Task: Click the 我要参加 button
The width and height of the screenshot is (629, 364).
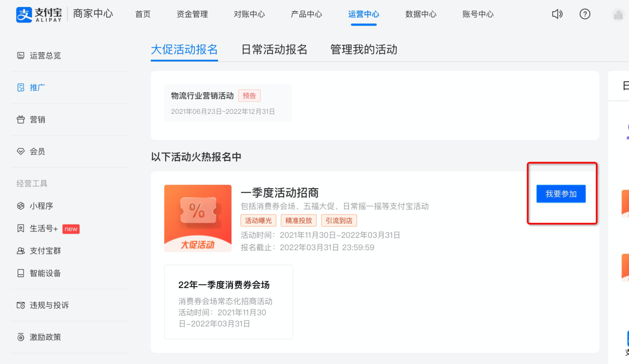Action: point(561,194)
